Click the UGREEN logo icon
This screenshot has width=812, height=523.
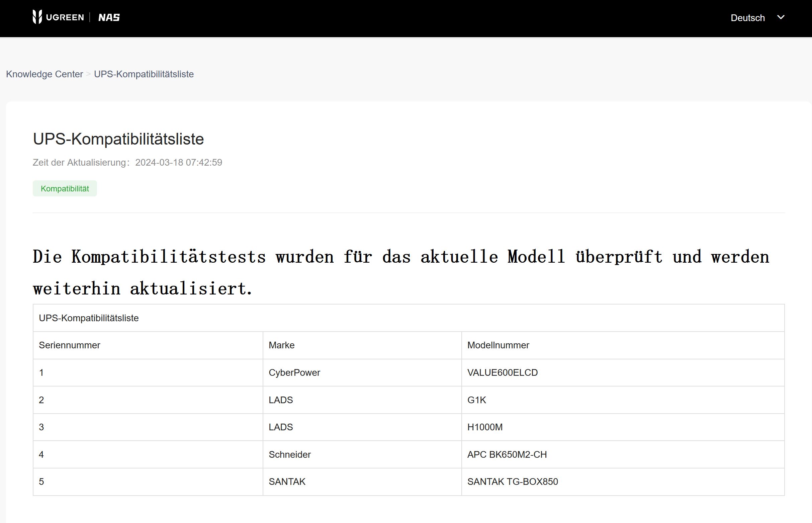[x=37, y=17]
